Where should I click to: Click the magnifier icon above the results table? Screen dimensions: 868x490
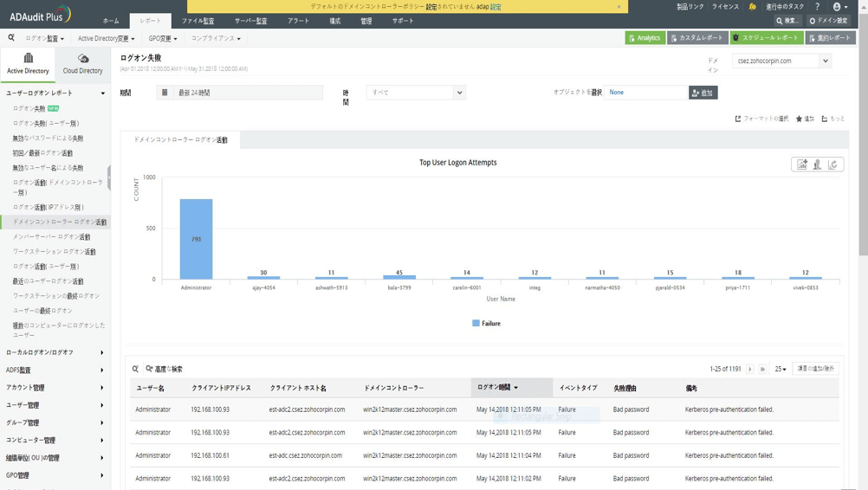[136, 369]
